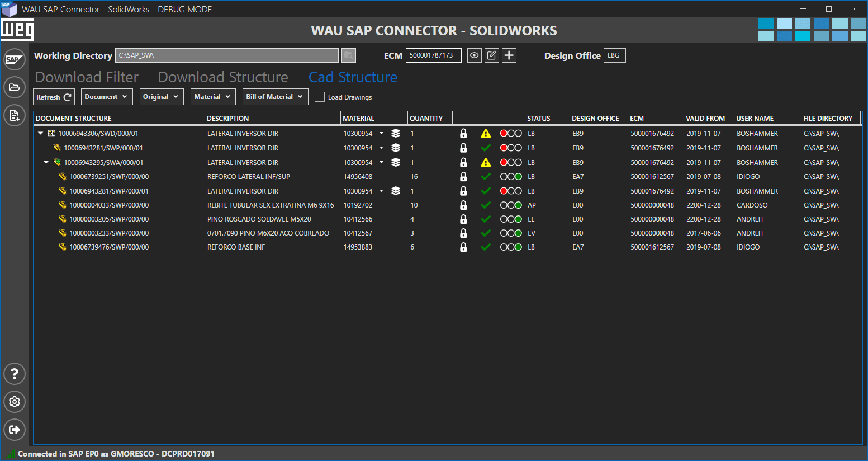Sort by USER NAME column header
Image resolution: width=868 pixels, height=461 pixels.
[x=767, y=118]
